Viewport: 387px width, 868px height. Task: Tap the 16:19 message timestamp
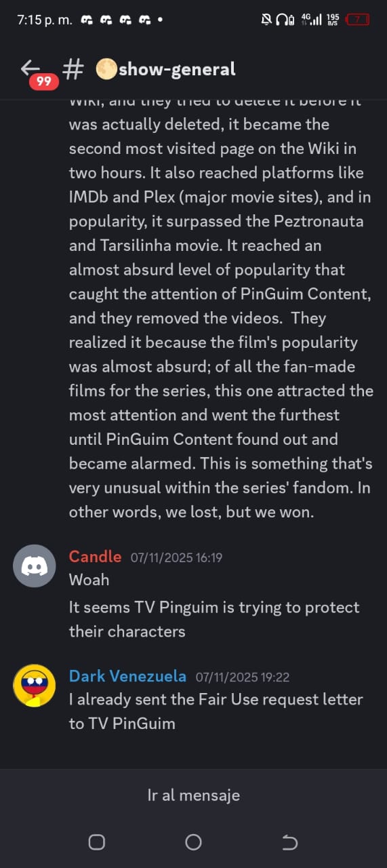pyautogui.click(x=176, y=557)
